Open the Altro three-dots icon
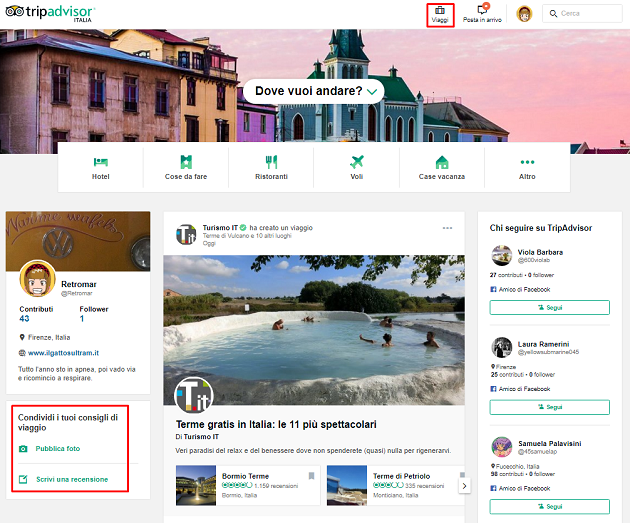 (527, 162)
